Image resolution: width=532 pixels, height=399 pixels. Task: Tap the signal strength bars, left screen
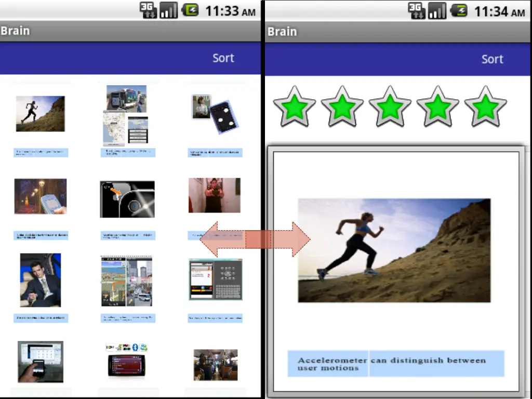click(169, 10)
